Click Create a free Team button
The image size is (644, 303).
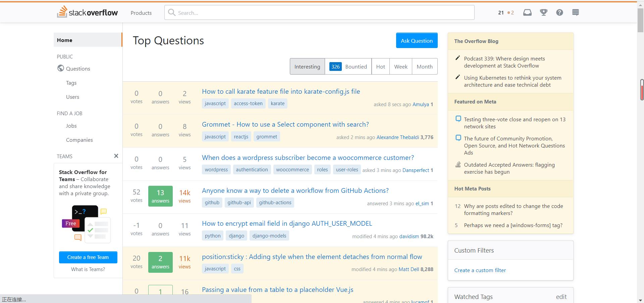pyautogui.click(x=88, y=257)
